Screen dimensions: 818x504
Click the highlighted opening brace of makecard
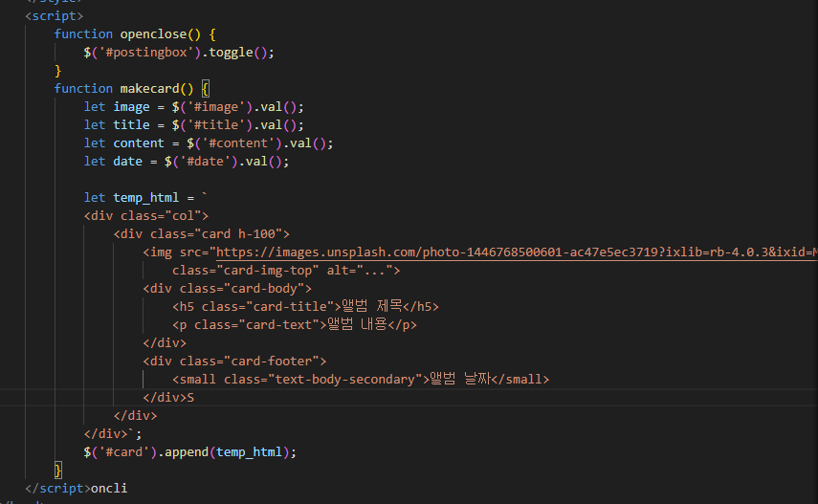click(x=206, y=89)
